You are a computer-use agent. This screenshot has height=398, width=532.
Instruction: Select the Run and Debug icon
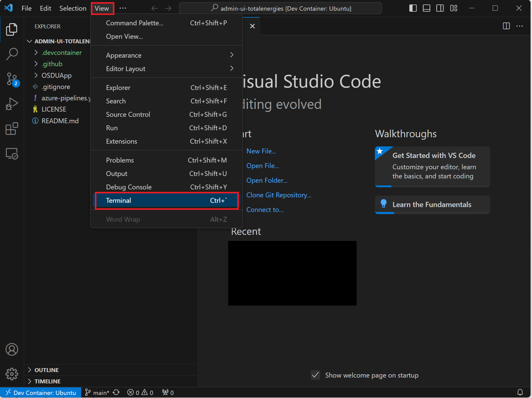click(12, 104)
